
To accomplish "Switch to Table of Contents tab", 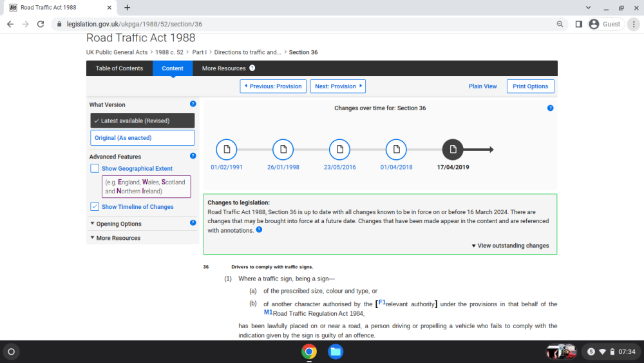I will 119,68.
